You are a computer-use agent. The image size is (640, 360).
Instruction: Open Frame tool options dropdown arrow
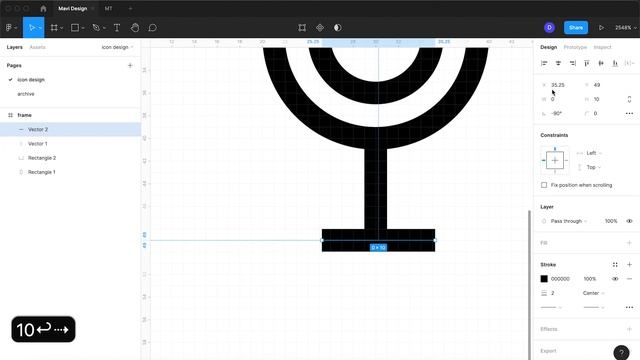click(62, 28)
